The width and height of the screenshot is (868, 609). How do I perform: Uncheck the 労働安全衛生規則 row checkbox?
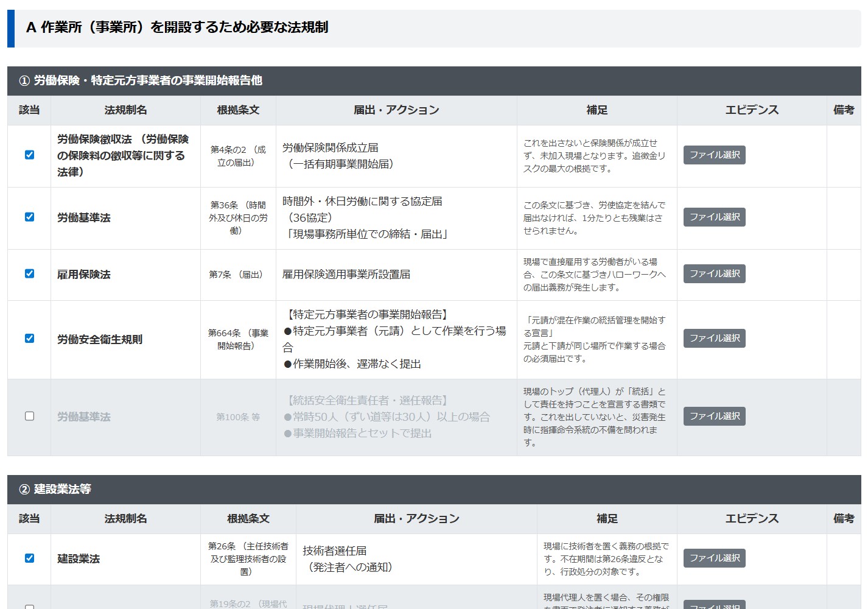click(x=29, y=338)
